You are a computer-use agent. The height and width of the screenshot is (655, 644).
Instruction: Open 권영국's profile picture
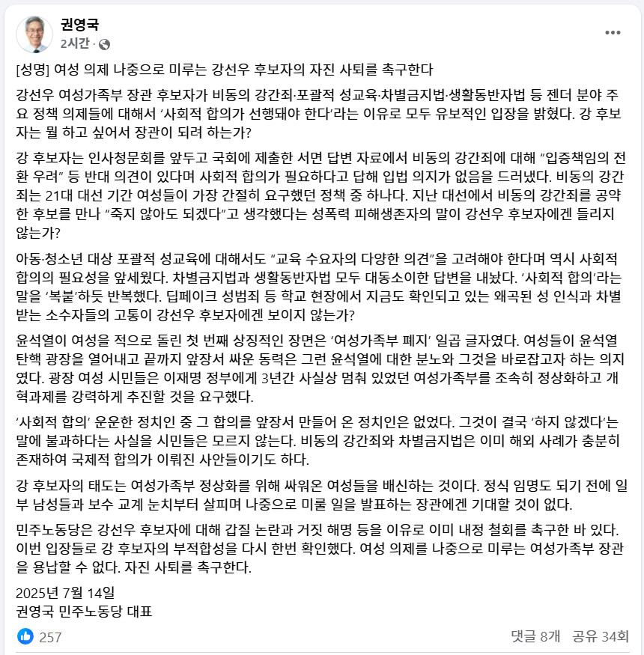[34, 34]
